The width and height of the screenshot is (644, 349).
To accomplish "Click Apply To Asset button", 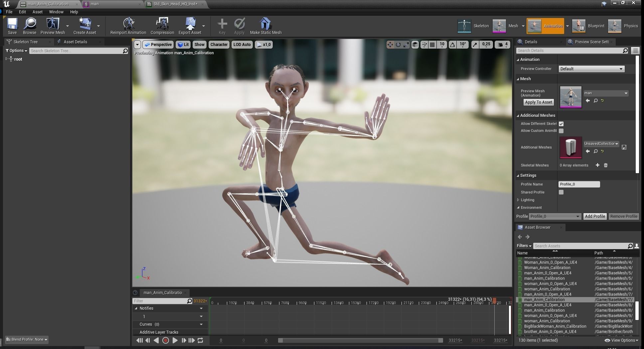I will tap(539, 102).
